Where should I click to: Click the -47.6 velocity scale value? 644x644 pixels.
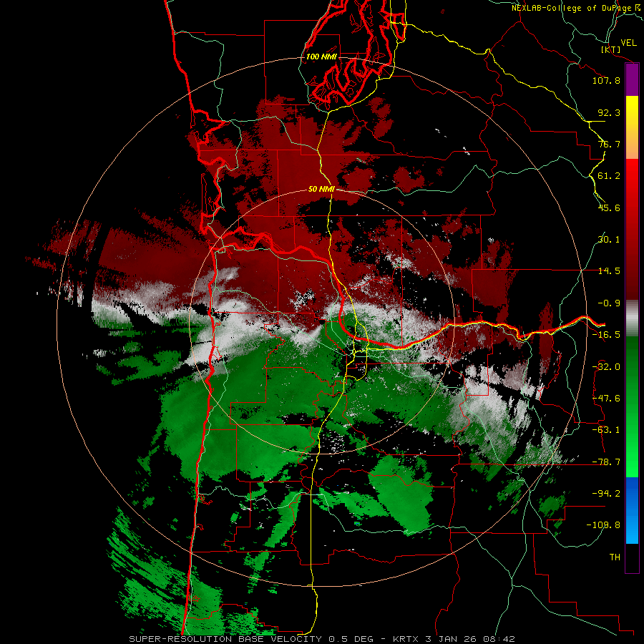[x=606, y=399]
